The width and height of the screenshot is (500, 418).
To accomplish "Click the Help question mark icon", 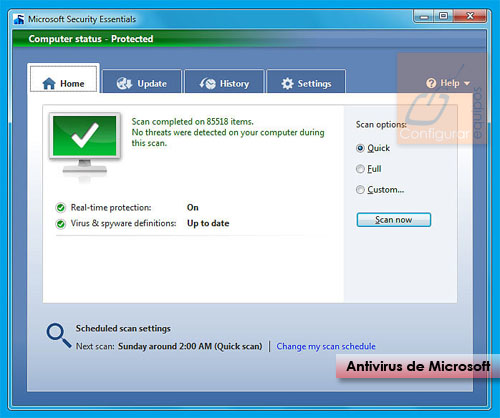I will 431,83.
